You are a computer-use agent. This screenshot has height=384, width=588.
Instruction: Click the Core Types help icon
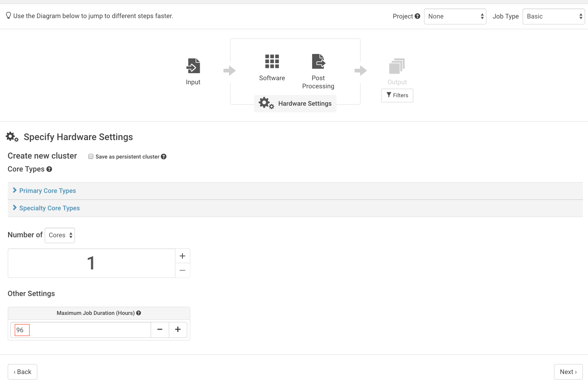pyautogui.click(x=49, y=169)
